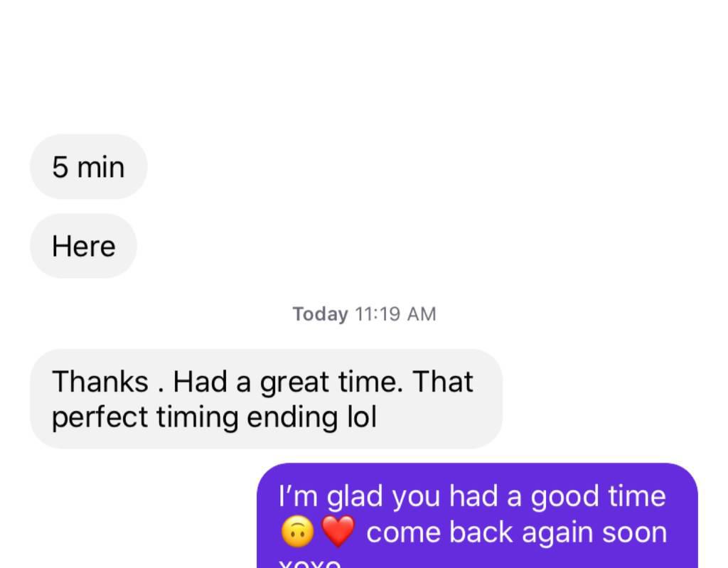This screenshot has width=728, height=568.
Task: Click "I'm glad you had a good time" line
Action: tap(472, 496)
